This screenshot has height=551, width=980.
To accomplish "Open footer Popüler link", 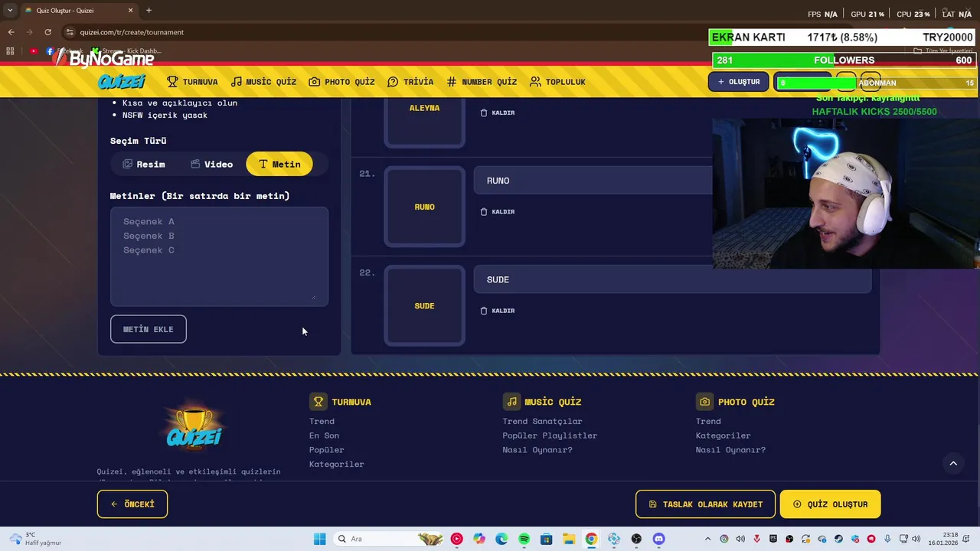I will click(x=326, y=450).
